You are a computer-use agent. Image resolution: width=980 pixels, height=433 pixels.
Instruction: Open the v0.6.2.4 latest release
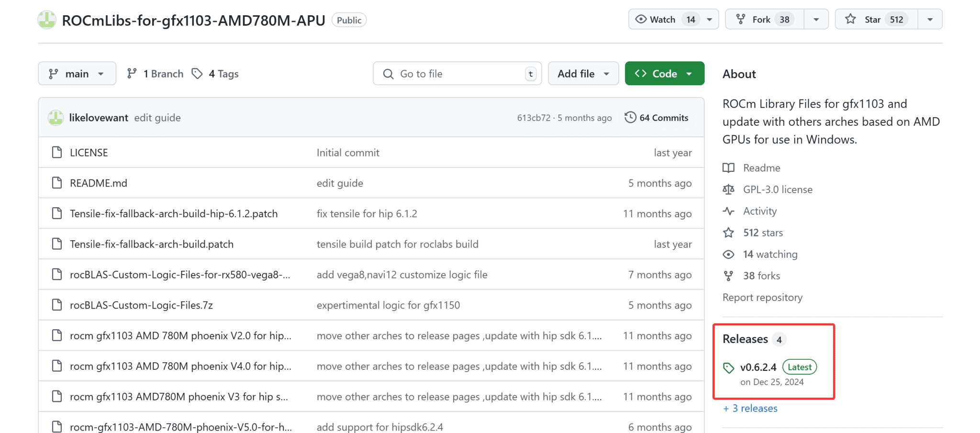(x=758, y=367)
